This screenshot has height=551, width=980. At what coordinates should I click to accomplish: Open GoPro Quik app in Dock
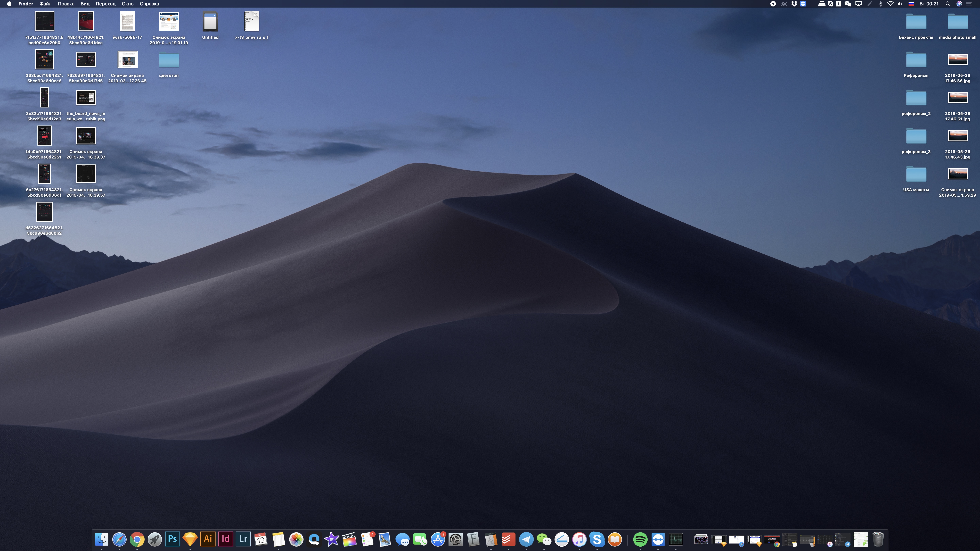pyautogui.click(x=314, y=539)
